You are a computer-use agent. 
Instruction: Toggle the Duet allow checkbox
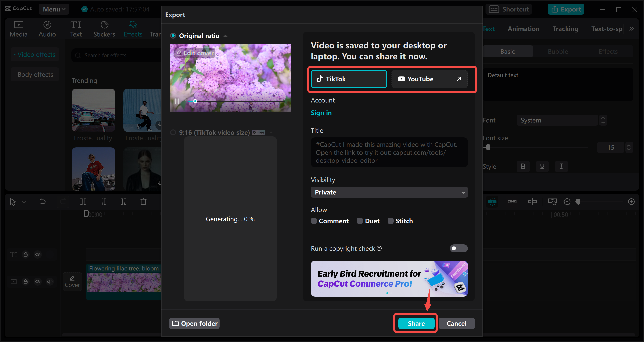(x=359, y=221)
